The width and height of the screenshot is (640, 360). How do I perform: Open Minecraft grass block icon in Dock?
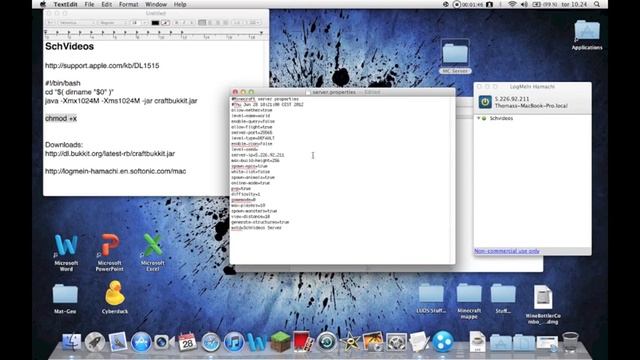(280, 342)
